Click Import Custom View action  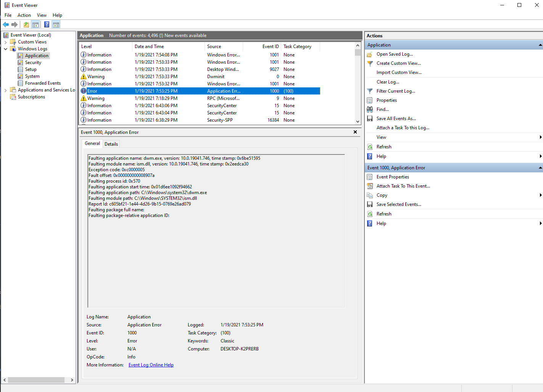point(399,72)
